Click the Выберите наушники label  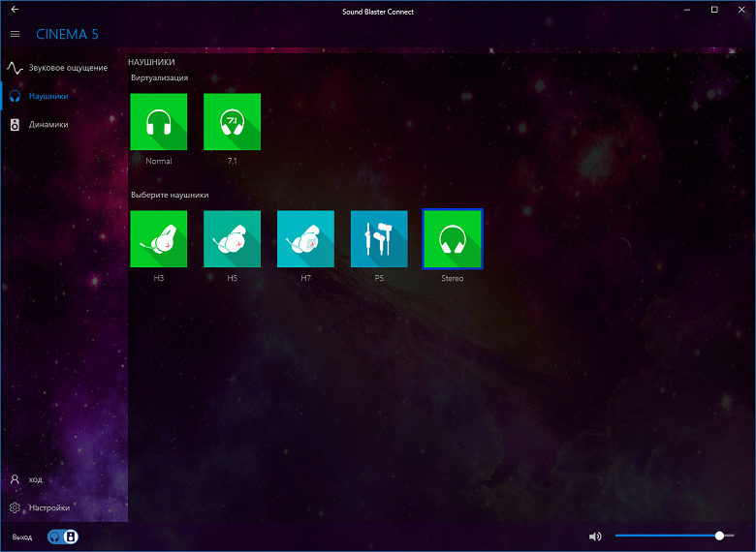coord(170,195)
